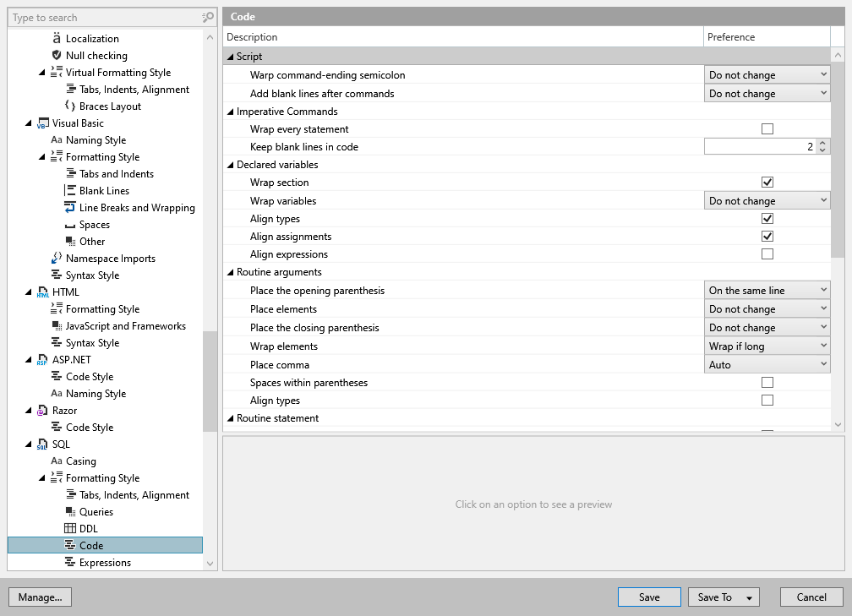Click the Line Breaks and Wrapping icon

point(70,208)
